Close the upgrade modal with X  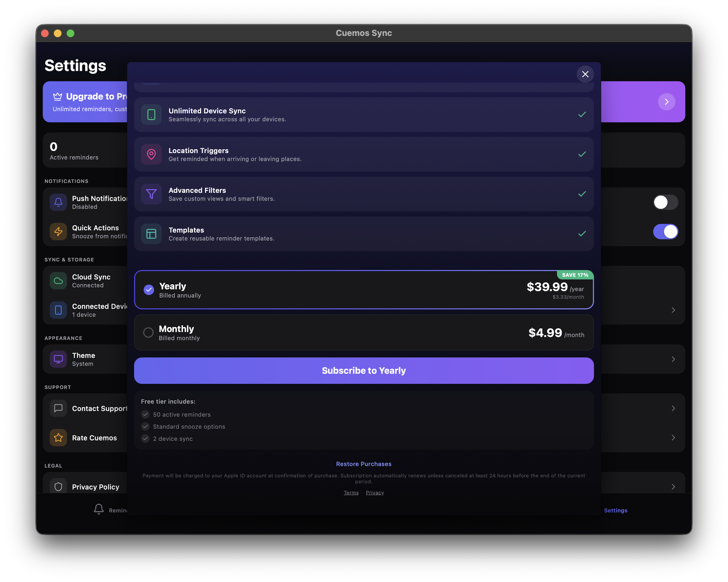coord(585,74)
